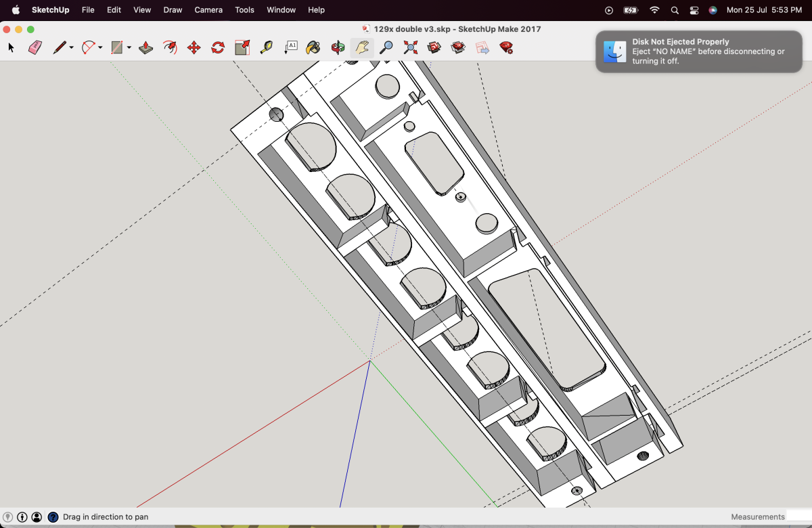Click the Send to LayOut icon
This screenshot has width=812, height=528.
pyautogui.click(x=482, y=47)
